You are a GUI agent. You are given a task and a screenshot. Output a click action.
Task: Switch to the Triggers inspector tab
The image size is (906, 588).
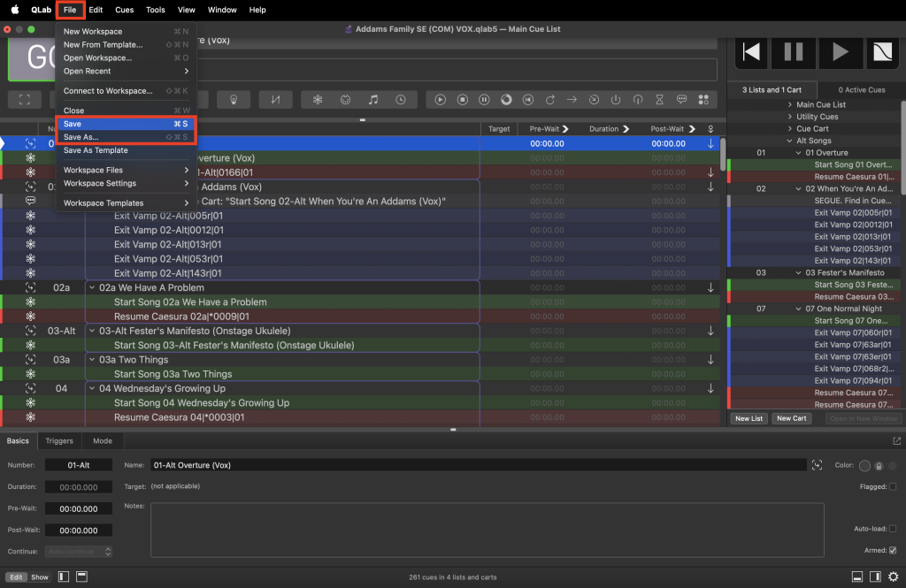click(59, 440)
